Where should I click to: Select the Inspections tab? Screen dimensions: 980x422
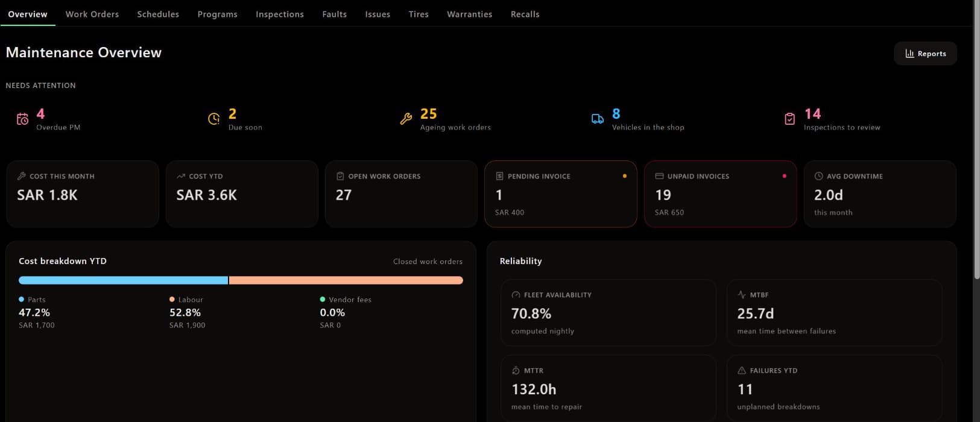280,14
